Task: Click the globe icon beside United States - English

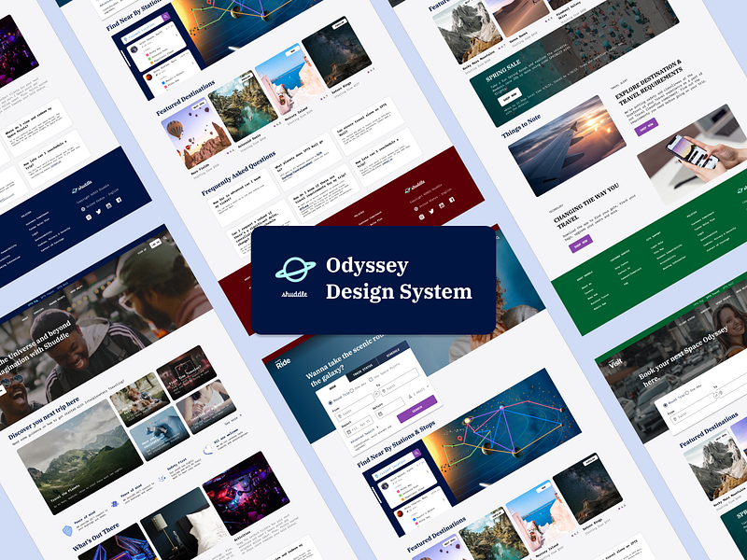Action: tap(83, 207)
